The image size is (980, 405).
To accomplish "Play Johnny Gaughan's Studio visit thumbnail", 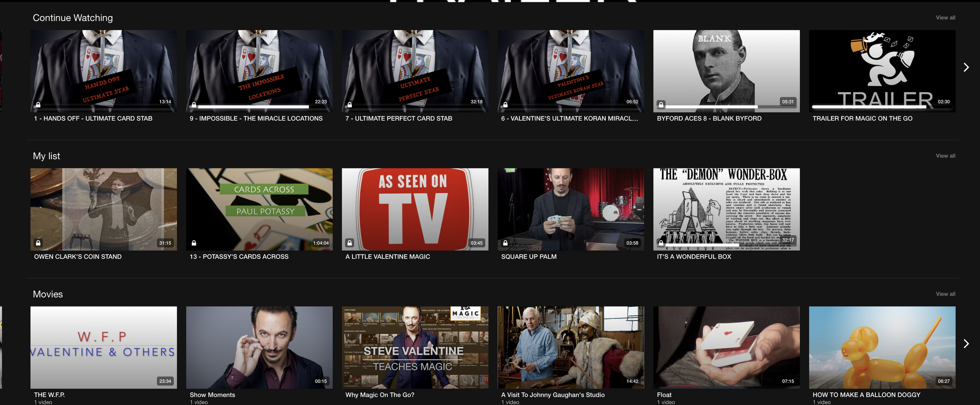I will [x=571, y=347].
